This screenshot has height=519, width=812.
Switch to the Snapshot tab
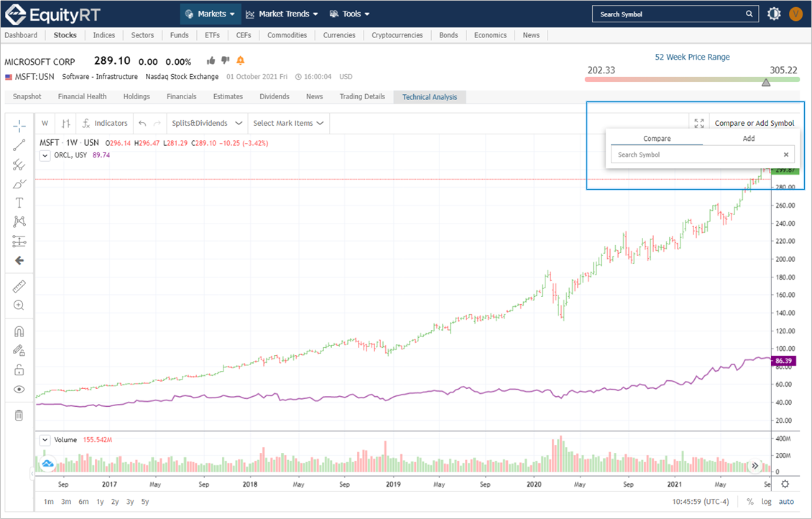point(27,97)
